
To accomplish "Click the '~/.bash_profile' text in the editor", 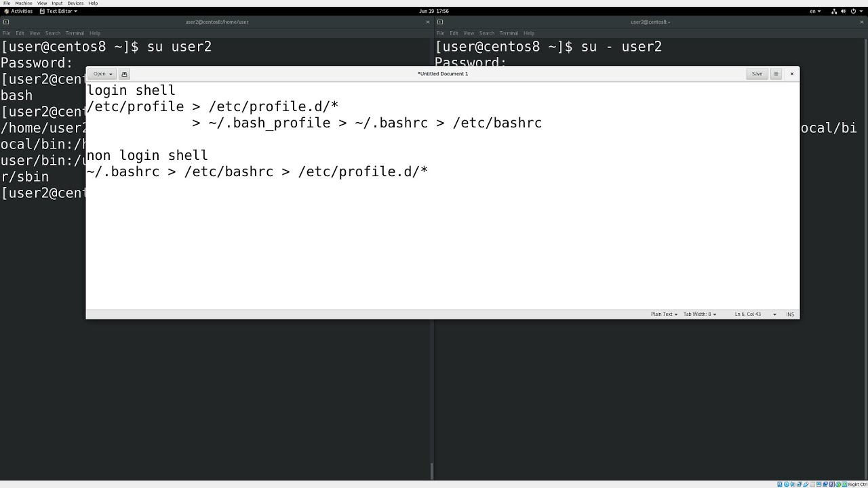I will tap(269, 123).
